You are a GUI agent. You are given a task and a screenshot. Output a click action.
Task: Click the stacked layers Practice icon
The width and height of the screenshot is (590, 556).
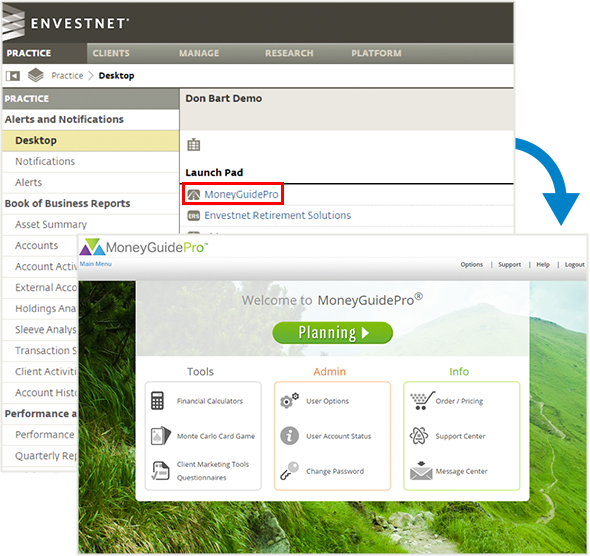pos(36,75)
